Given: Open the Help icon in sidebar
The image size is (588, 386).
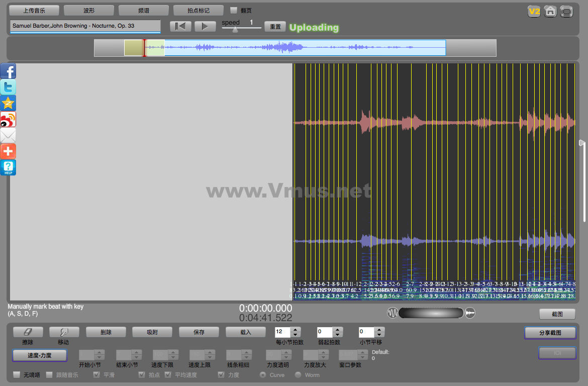Looking at the screenshot, I should pyautogui.click(x=8, y=167).
